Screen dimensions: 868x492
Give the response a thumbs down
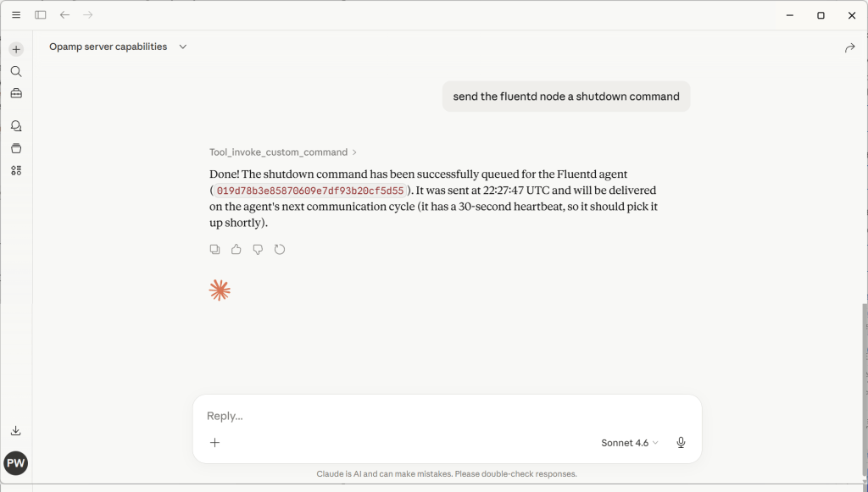pyautogui.click(x=258, y=249)
